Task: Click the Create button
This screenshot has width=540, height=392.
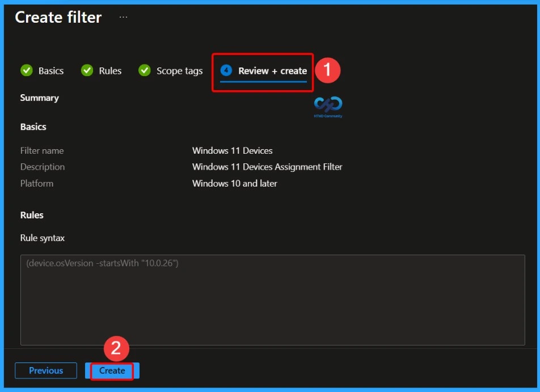Action: [x=112, y=370]
